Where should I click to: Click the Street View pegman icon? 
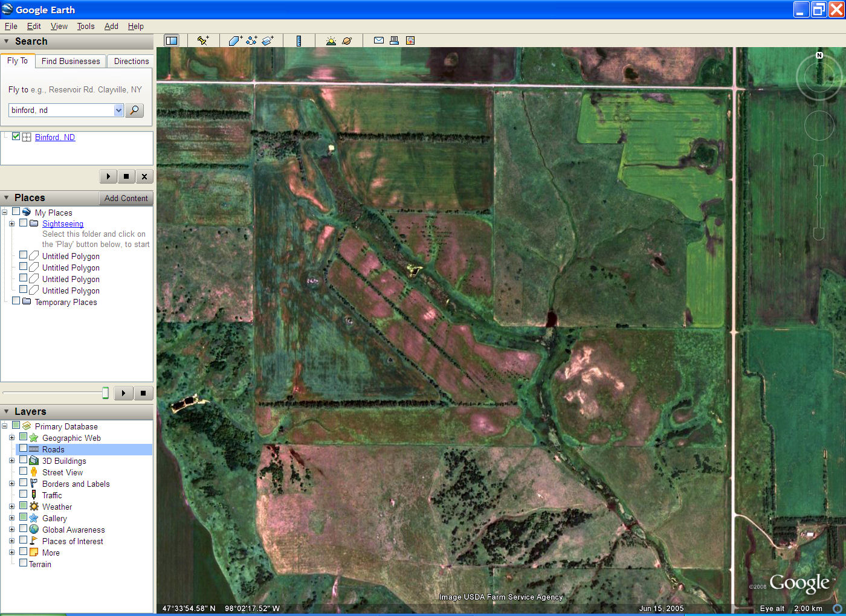(x=34, y=472)
